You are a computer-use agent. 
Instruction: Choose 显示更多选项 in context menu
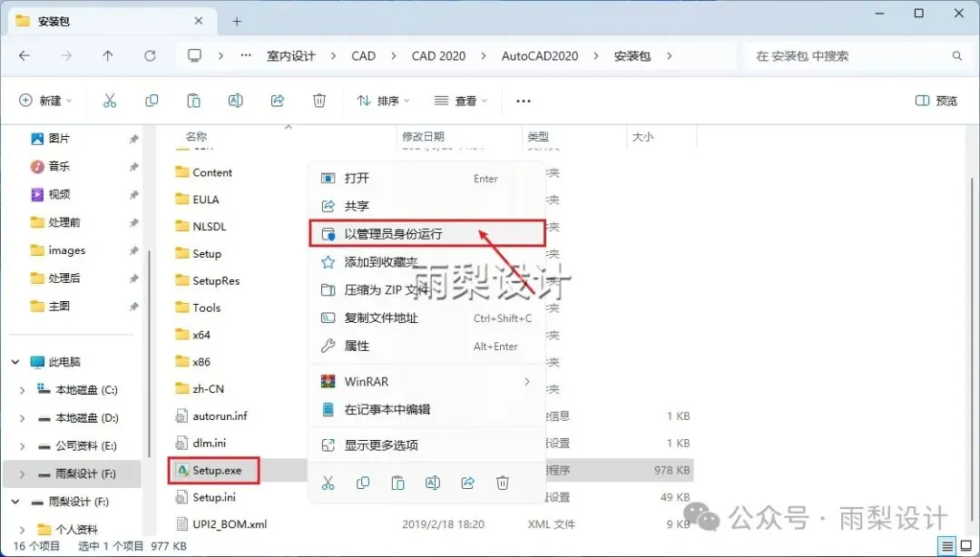[427, 445]
